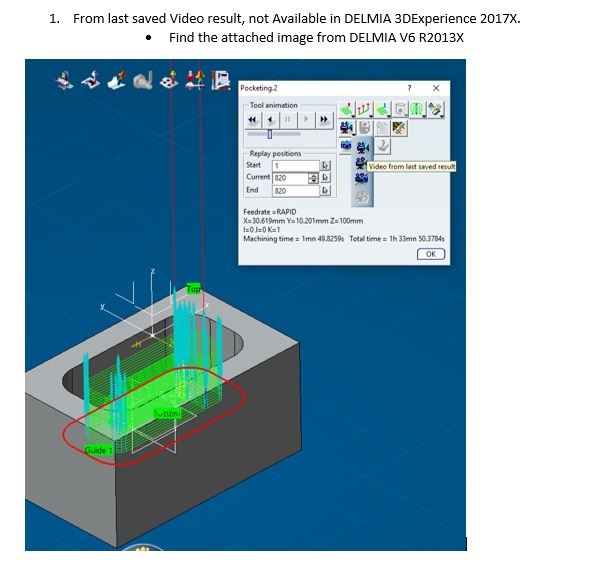Click the X=30.619mm Y=10.201mm Z=100mm line
Screen dimensions: 615x585
pos(303,221)
